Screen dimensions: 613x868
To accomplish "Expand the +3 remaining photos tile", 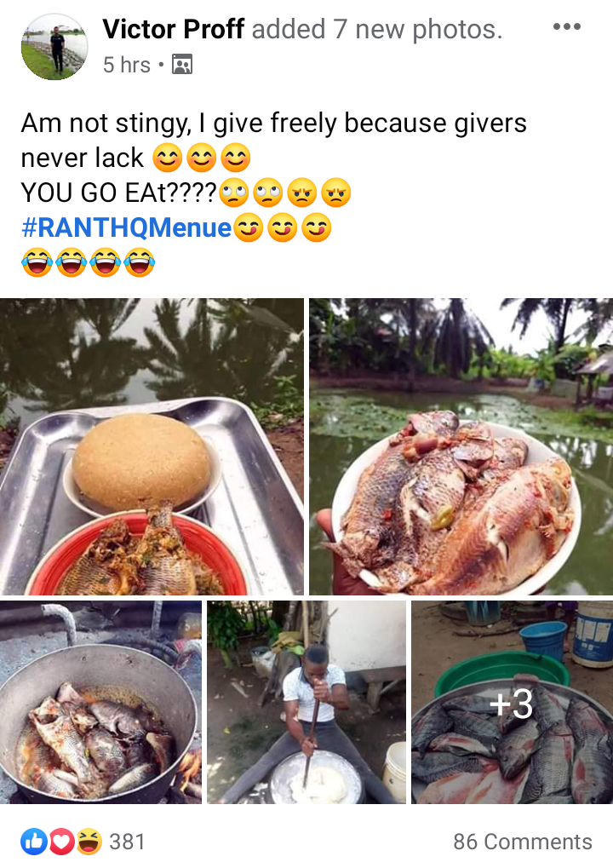I will (512, 702).
